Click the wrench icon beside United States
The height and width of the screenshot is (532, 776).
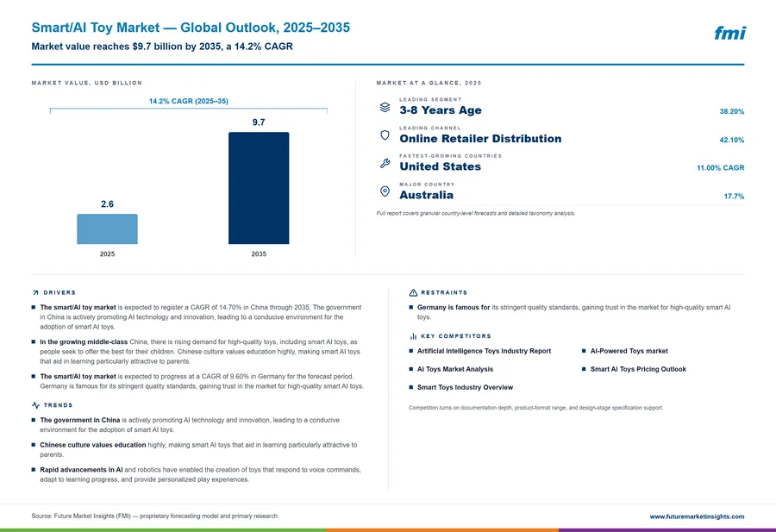385,163
